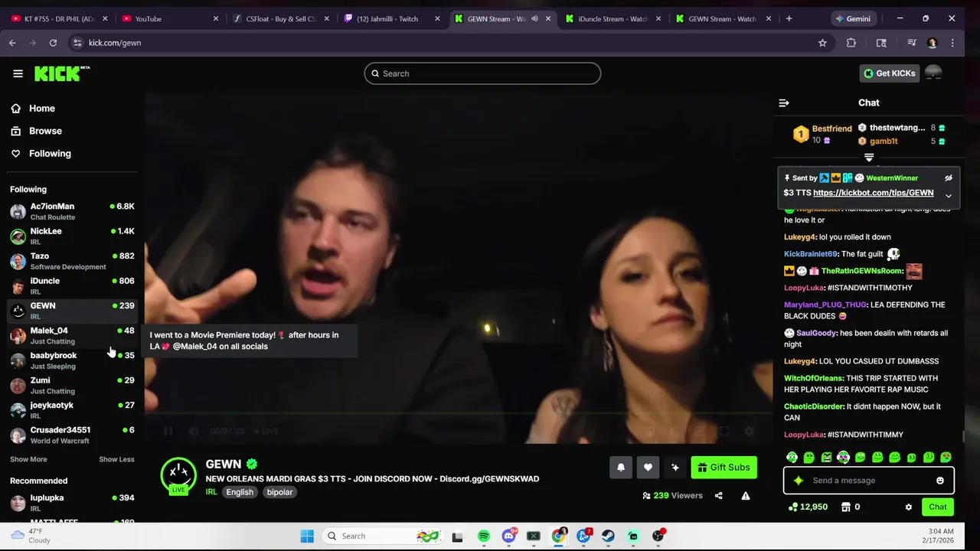Share the stream with the share icon

click(x=718, y=496)
